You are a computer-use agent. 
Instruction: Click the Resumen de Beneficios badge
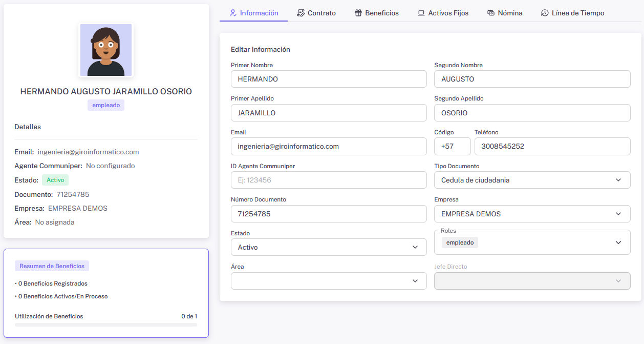[x=52, y=266]
